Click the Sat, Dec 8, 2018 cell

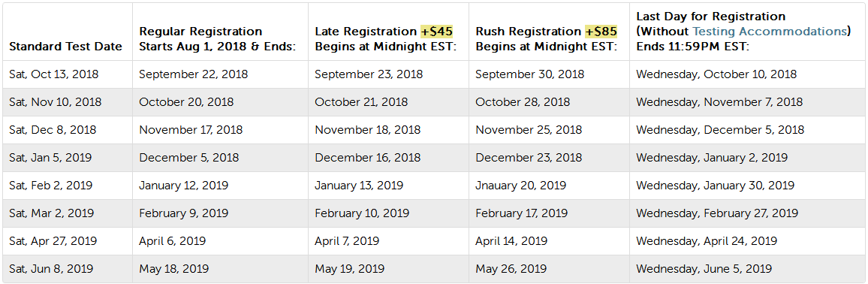[53, 130]
